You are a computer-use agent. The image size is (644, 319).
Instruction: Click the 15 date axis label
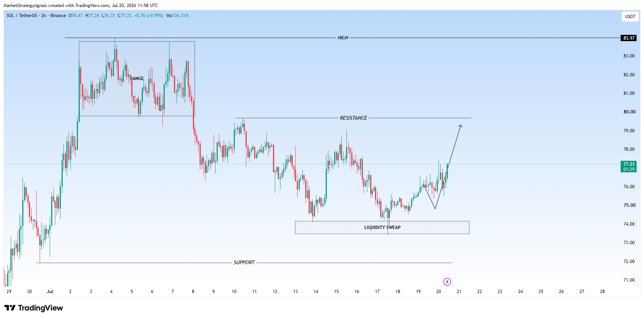(x=336, y=292)
